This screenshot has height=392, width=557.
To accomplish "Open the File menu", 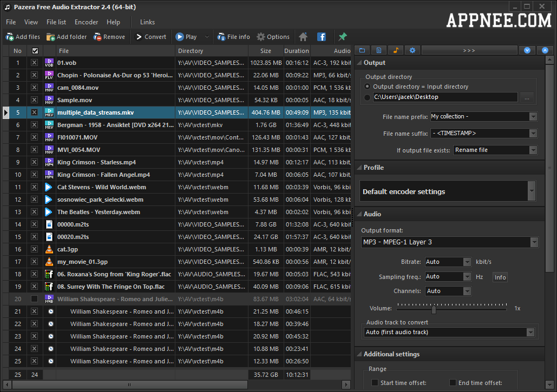I will tap(11, 22).
